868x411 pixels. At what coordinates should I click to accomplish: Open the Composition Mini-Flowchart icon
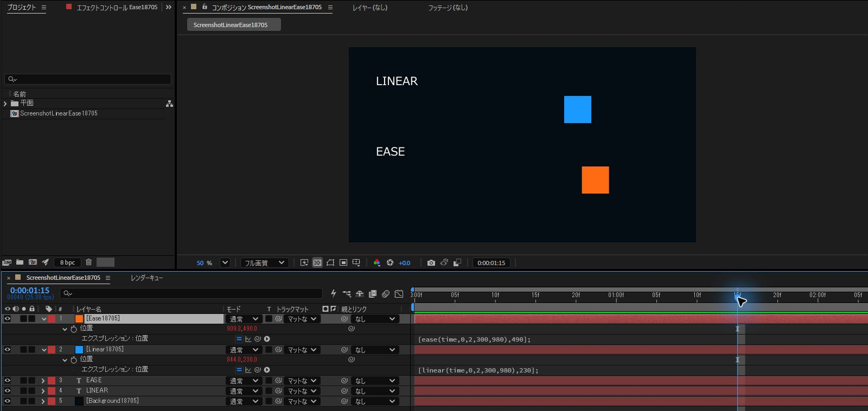(347, 294)
